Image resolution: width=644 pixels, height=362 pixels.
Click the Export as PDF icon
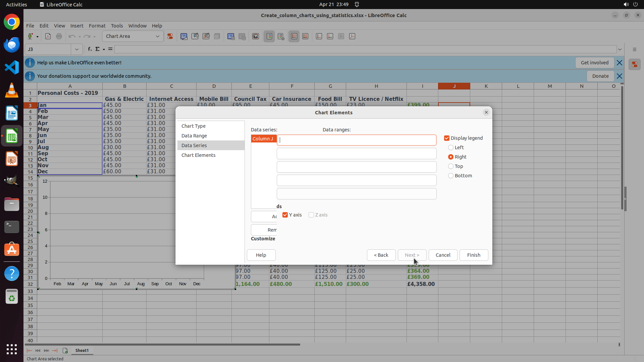48,37
